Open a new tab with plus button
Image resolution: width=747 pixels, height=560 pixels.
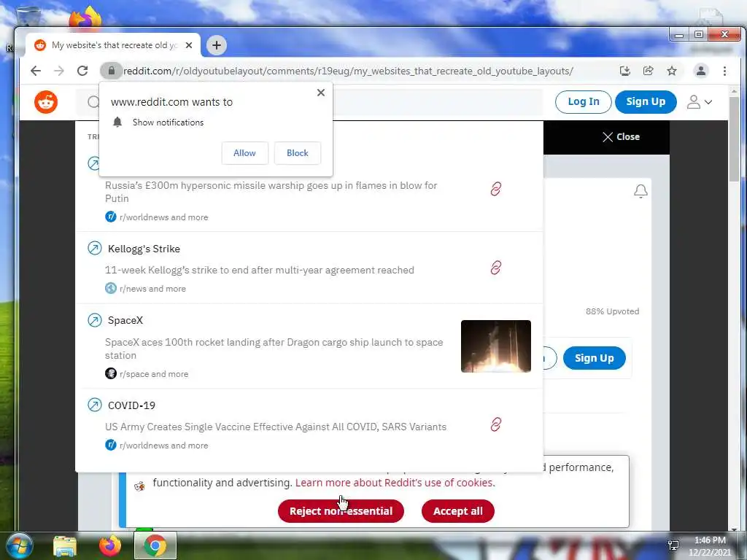[217, 45]
